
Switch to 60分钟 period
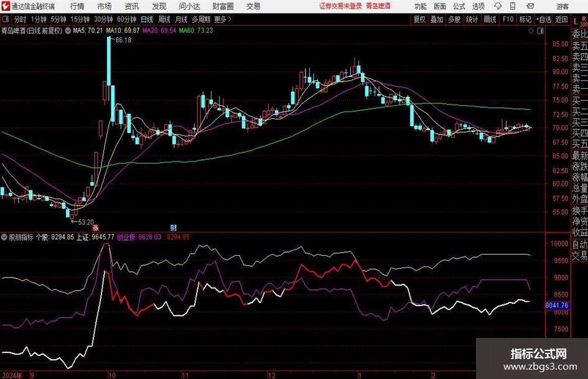point(127,19)
